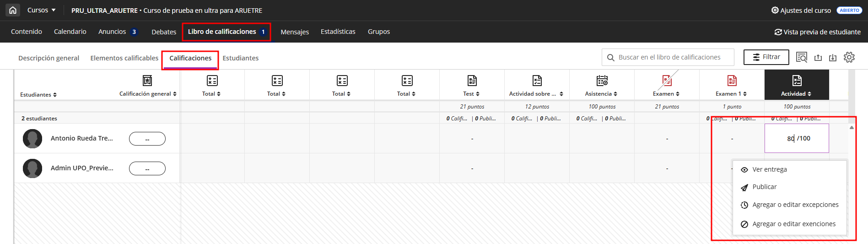Select 'Agregar o editar exenciones' option
868x244 pixels.
pyautogui.click(x=794, y=224)
